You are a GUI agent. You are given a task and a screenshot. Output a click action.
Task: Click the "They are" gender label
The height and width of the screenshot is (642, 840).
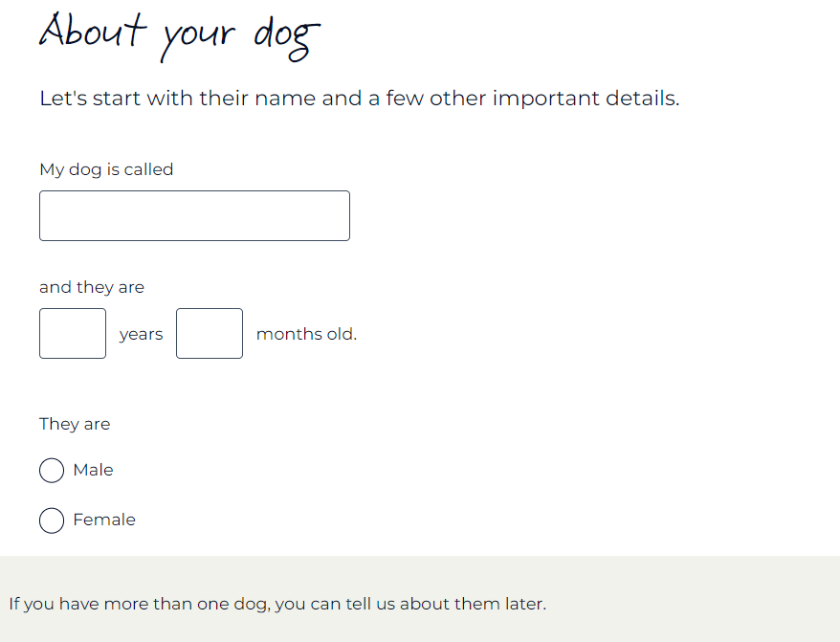coord(75,424)
